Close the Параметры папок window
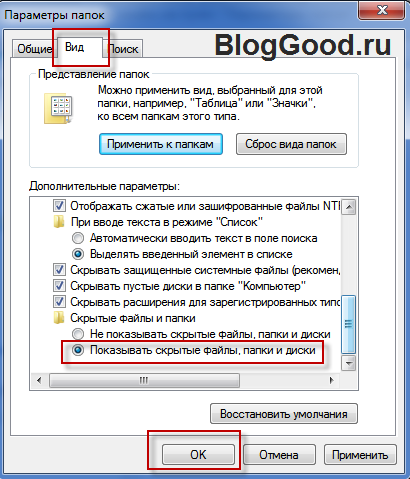This screenshot has width=410, height=479. point(382,10)
